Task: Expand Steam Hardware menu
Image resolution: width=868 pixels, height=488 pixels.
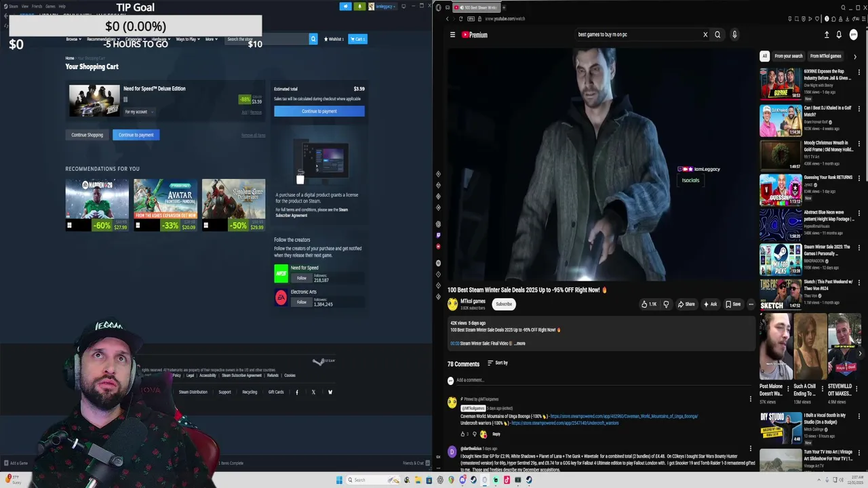Action: (x=161, y=39)
